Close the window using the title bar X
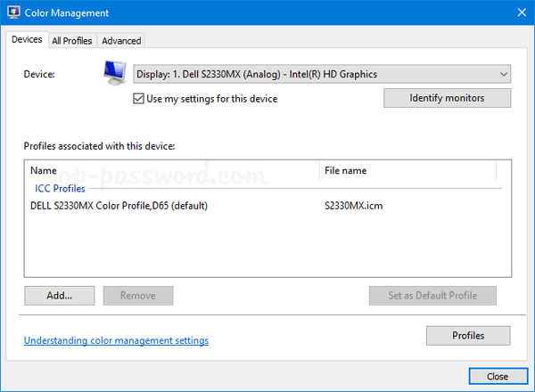 [x=520, y=13]
